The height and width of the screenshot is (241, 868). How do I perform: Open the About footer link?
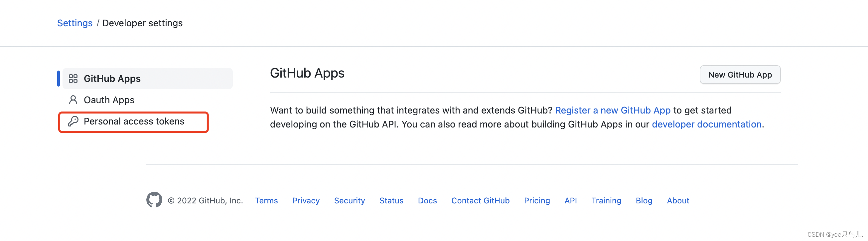pos(678,200)
